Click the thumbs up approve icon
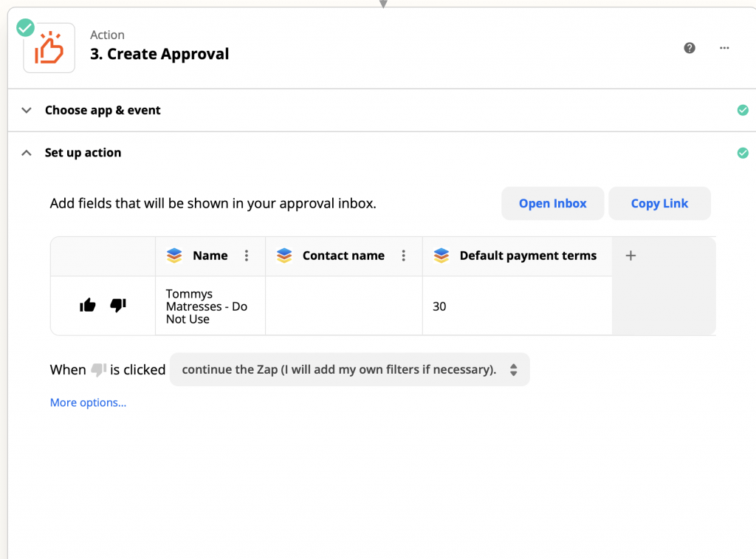The height and width of the screenshot is (559, 756). coord(88,305)
